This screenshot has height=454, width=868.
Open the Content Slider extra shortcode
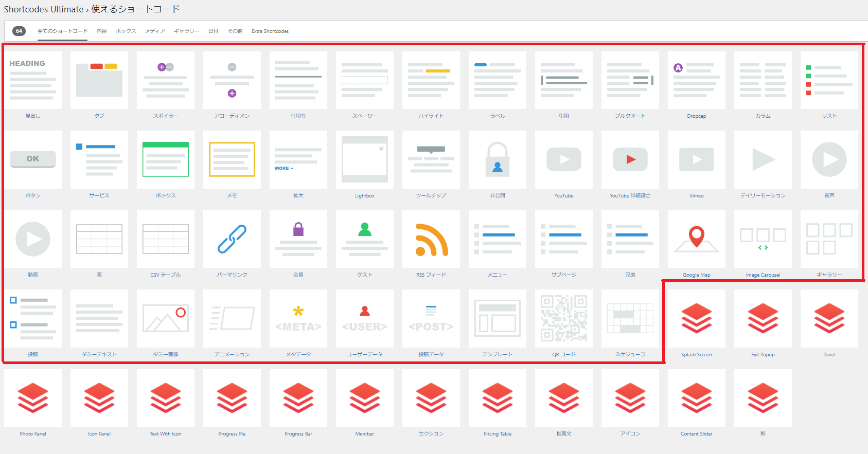coord(697,398)
